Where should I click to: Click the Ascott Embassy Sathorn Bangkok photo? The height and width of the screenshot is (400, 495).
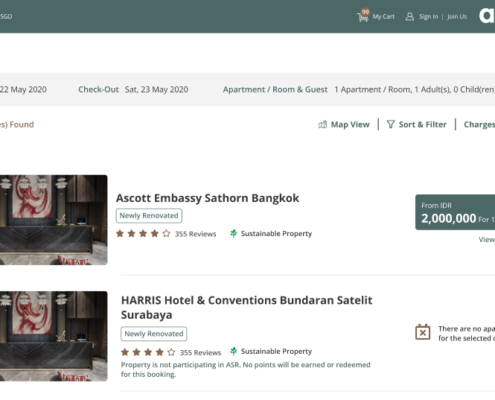click(54, 220)
